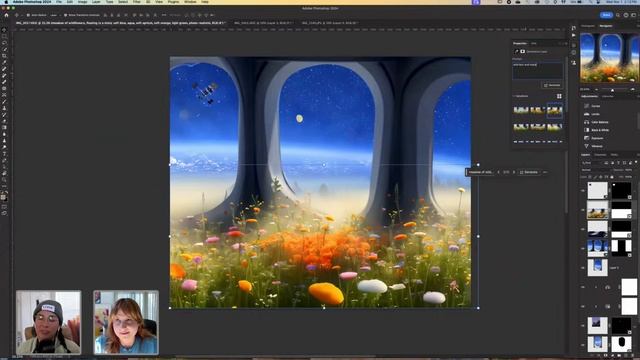Viewport: 640px width, 360px height.
Task: Select the Hand tool in the toolbar
Action: [x=4, y=173]
